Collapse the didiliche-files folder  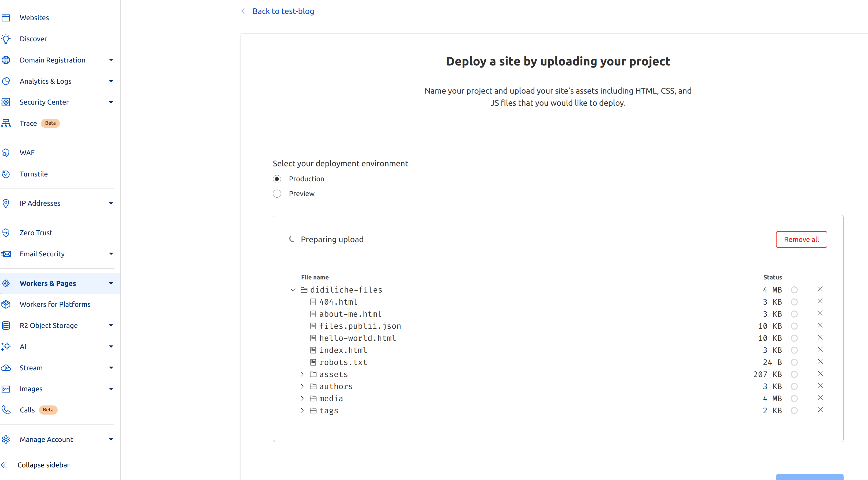[293, 290]
